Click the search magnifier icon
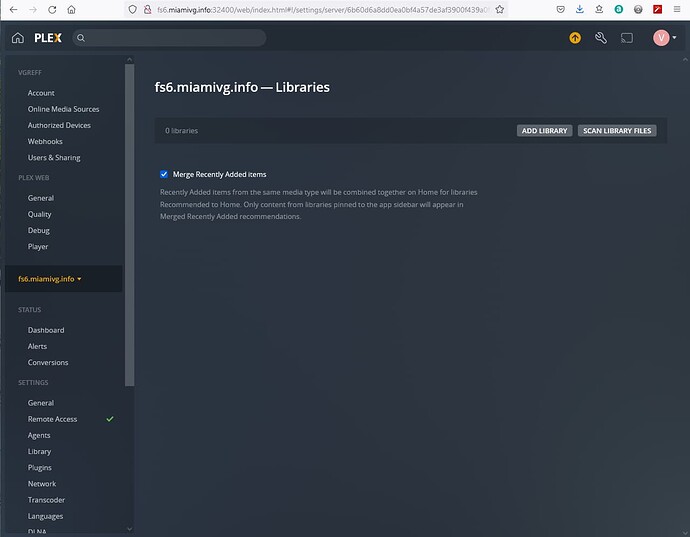This screenshot has width=690, height=537. (81, 38)
